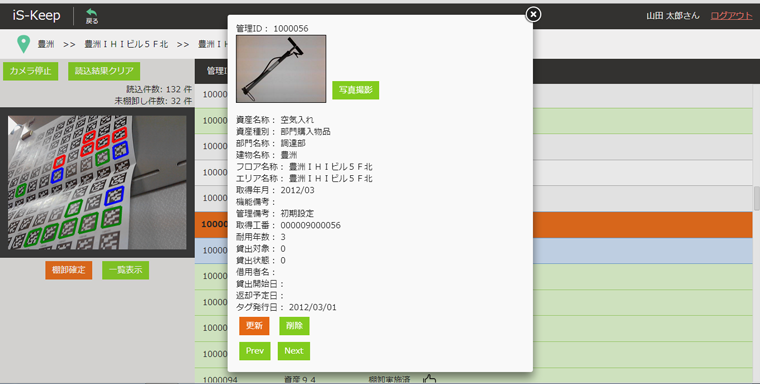Click the thumbs-up icon in bottom row

pos(429,379)
